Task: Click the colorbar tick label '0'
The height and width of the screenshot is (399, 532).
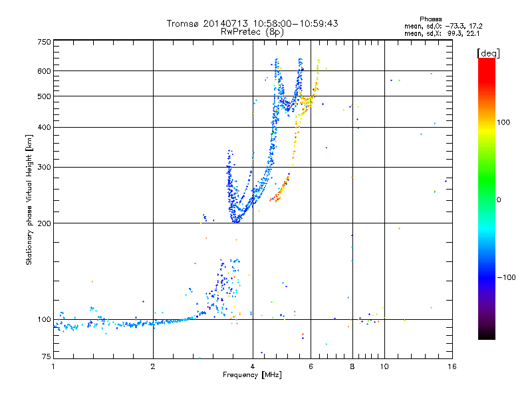Action: click(498, 199)
